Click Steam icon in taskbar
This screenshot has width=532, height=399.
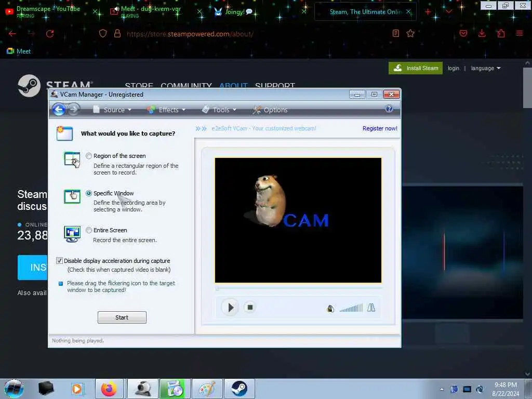click(x=240, y=389)
